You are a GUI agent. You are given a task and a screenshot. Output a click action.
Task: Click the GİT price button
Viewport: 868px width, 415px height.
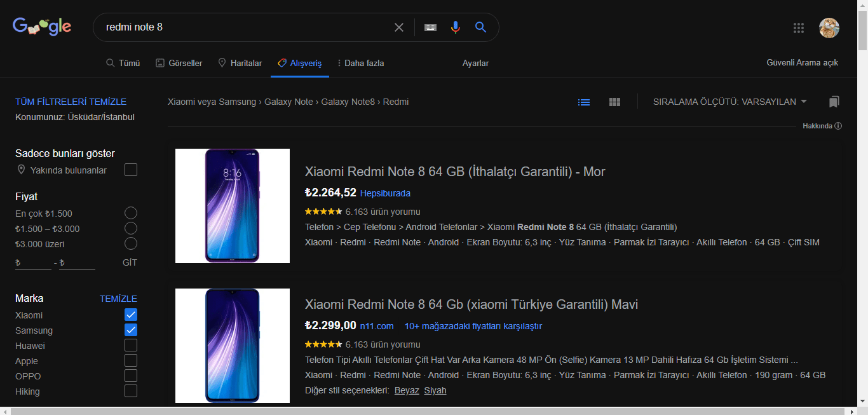(x=130, y=262)
